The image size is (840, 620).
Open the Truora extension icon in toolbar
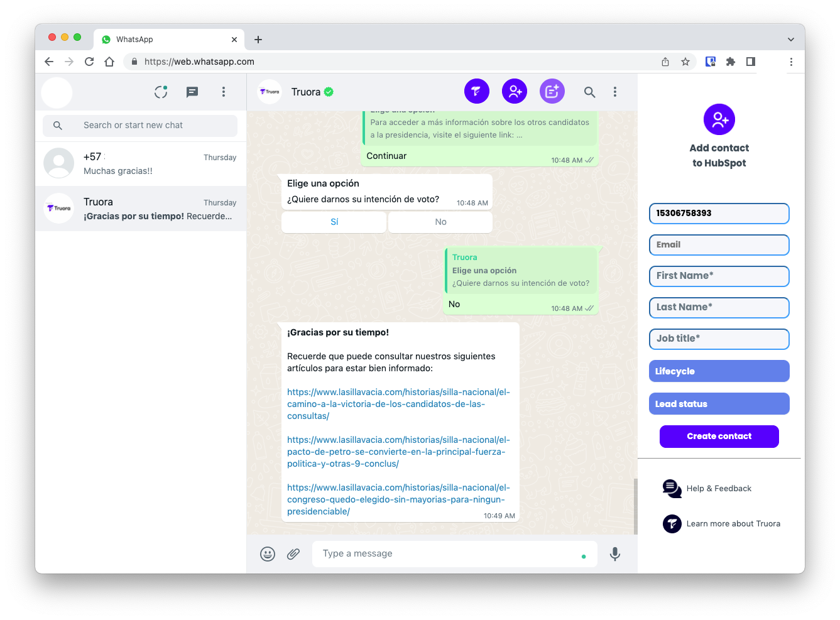(711, 62)
